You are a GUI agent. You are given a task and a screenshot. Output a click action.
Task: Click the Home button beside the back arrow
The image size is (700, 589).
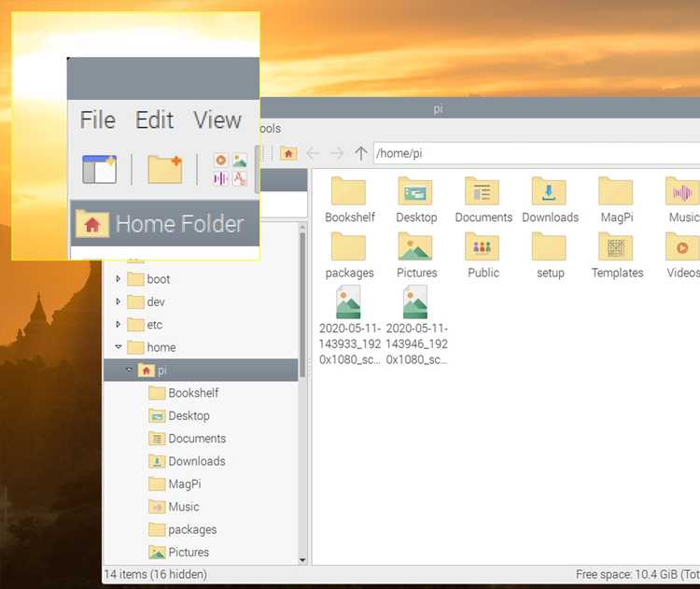[x=289, y=153]
